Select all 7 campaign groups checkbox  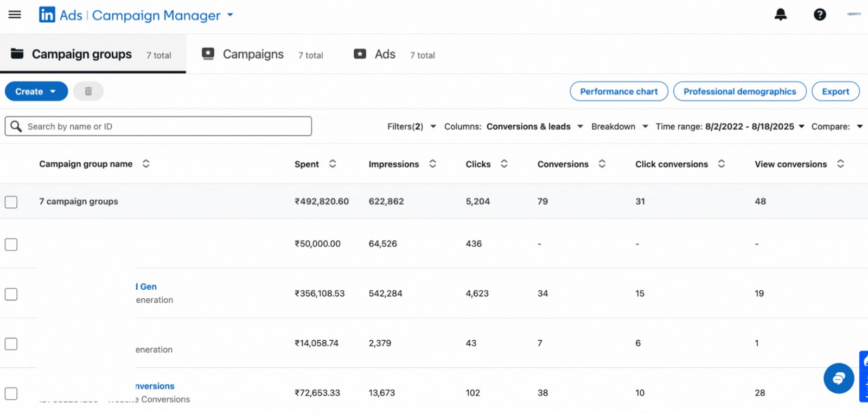tap(11, 202)
